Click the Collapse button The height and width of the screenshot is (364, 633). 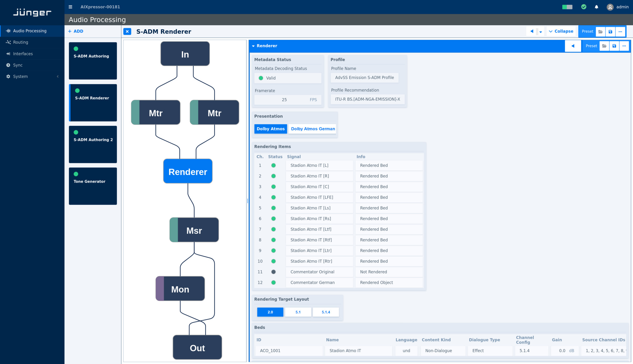(561, 31)
